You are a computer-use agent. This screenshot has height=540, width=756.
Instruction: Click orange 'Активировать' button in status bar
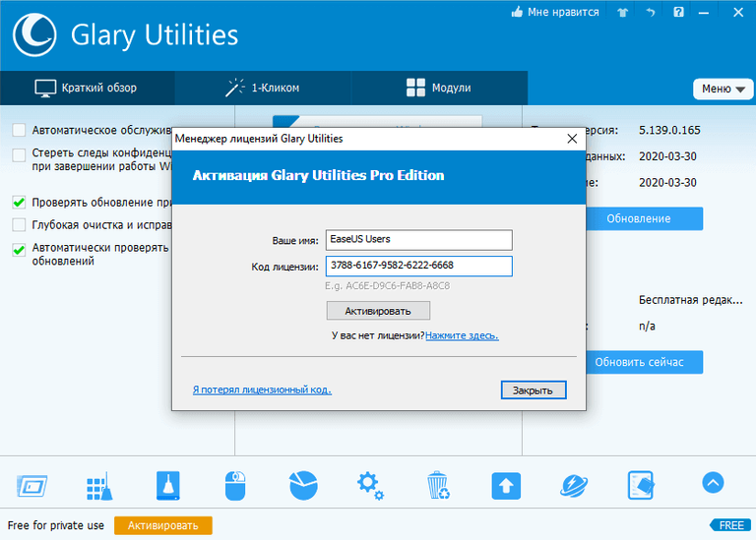tap(163, 525)
